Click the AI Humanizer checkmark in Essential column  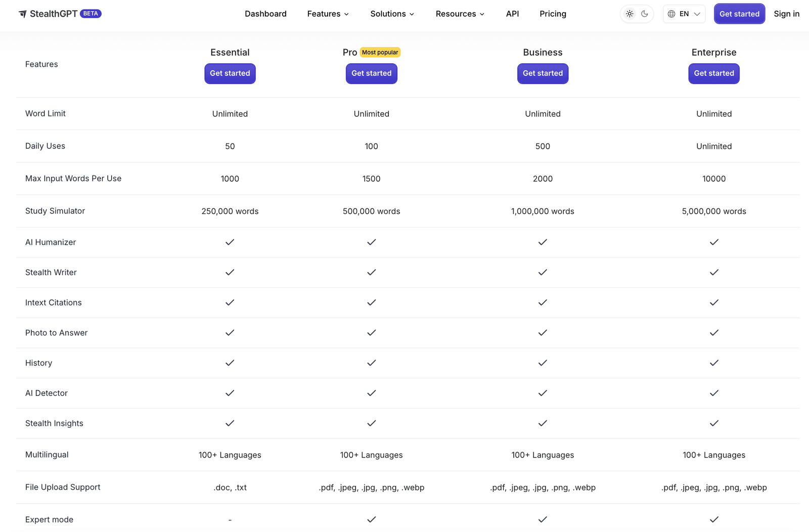pyautogui.click(x=230, y=242)
